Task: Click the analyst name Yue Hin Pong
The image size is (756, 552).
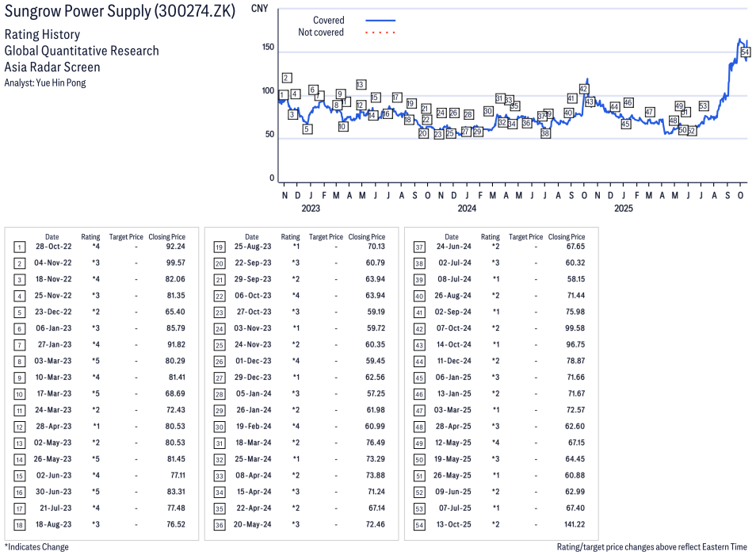Action: click(x=45, y=82)
